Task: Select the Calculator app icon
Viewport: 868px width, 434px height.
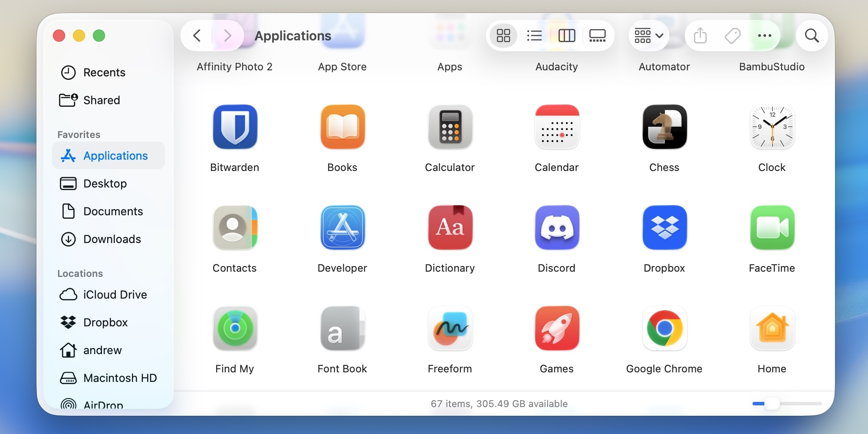Action: (x=450, y=127)
